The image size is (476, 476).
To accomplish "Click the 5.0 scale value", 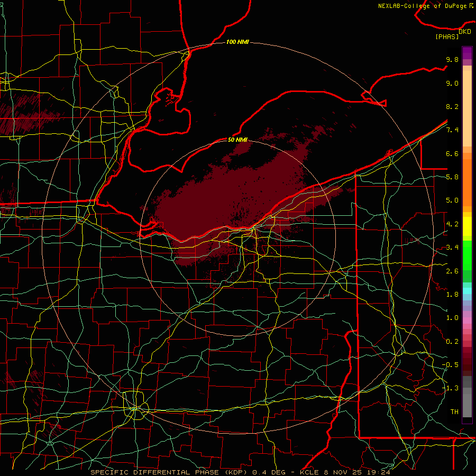I will click(452, 200).
